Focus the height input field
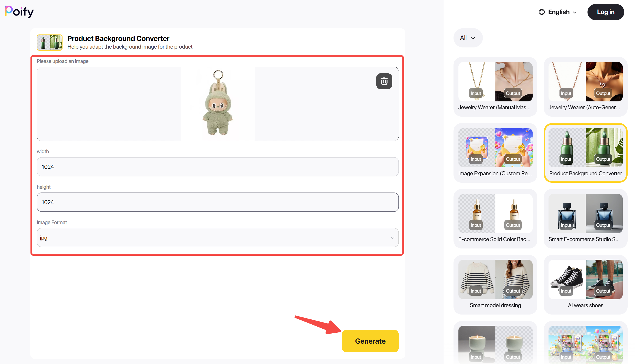The image size is (635, 364). coord(217,202)
